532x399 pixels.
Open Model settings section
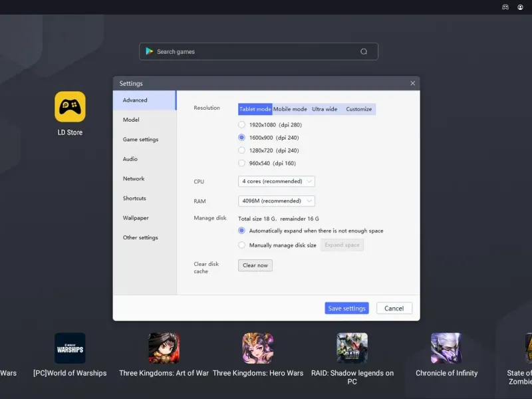pyautogui.click(x=144, y=120)
